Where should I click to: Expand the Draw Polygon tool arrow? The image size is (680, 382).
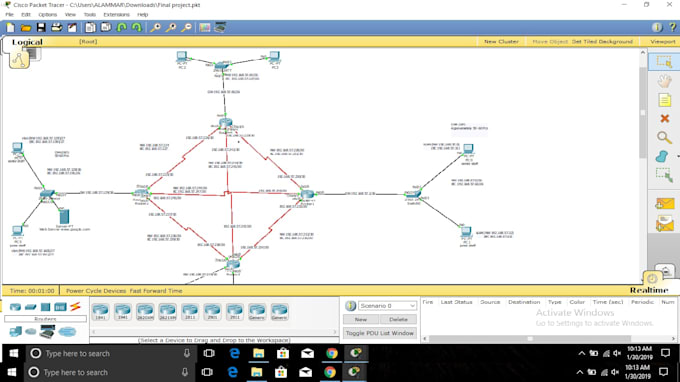(x=677, y=157)
